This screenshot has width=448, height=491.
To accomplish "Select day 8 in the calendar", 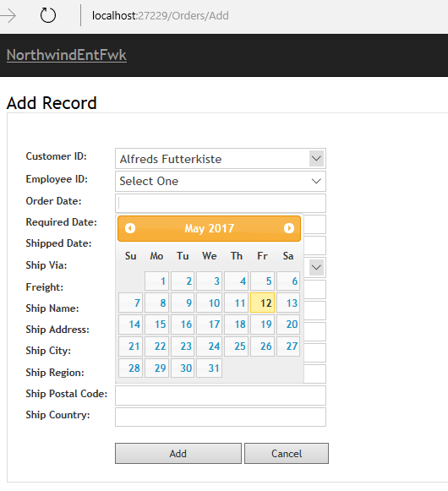I will [157, 303].
